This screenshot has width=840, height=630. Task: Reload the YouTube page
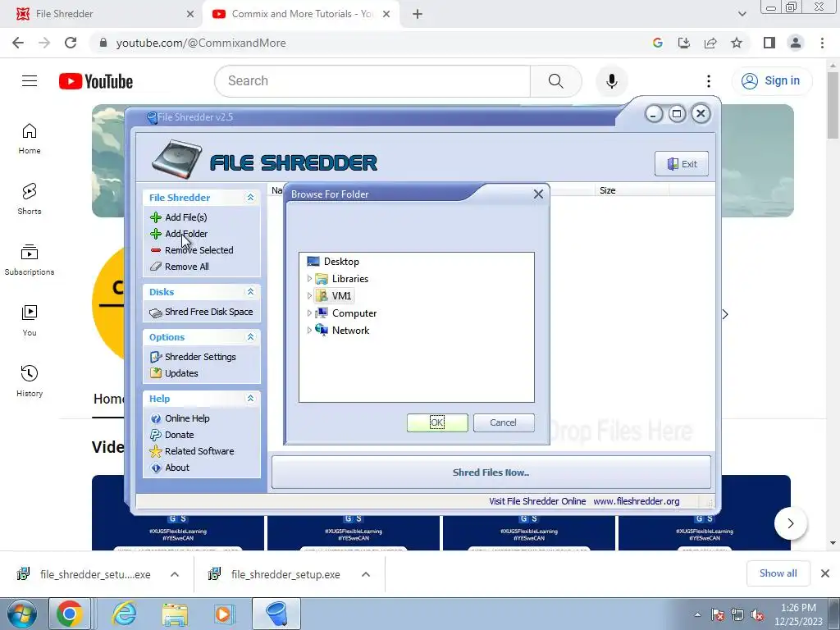click(71, 43)
